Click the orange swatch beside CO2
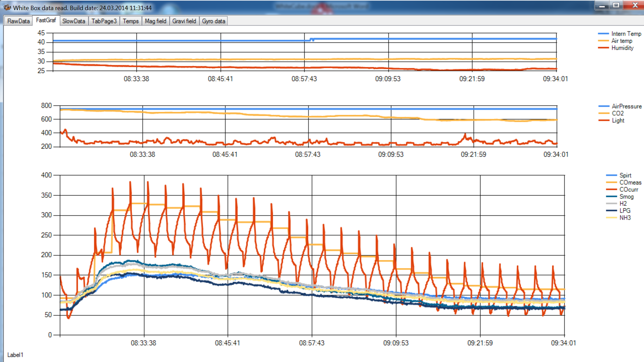This screenshot has width=644, height=362. (x=604, y=113)
